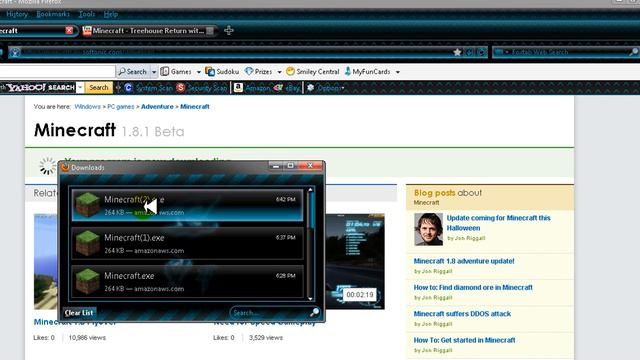Select Minecraft.exe download entry
The image size is (640, 360).
pyautogui.click(x=187, y=281)
